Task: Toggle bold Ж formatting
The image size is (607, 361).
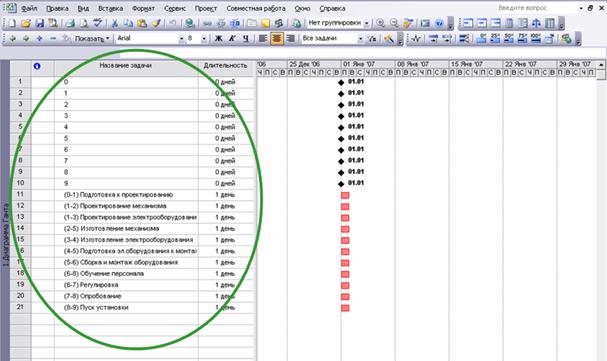Action: (x=219, y=38)
